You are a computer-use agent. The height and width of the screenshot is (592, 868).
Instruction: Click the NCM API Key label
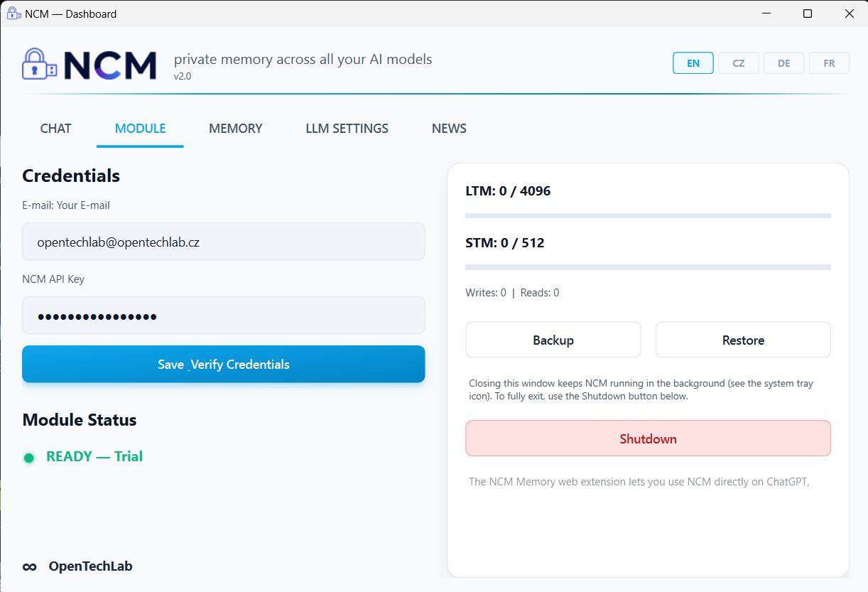[53, 279]
